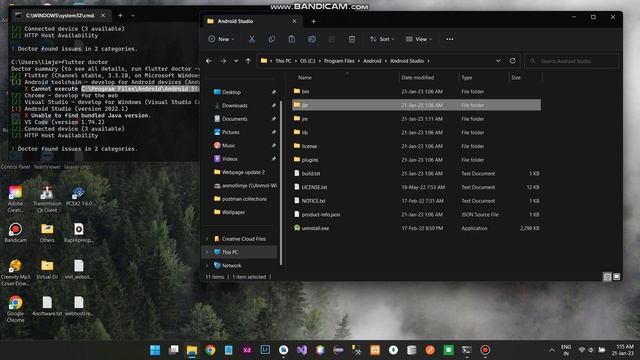Screen dimensions: 640x360
Task: Open Adobe XD from the taskbar
Action: (x=247, y=350)
